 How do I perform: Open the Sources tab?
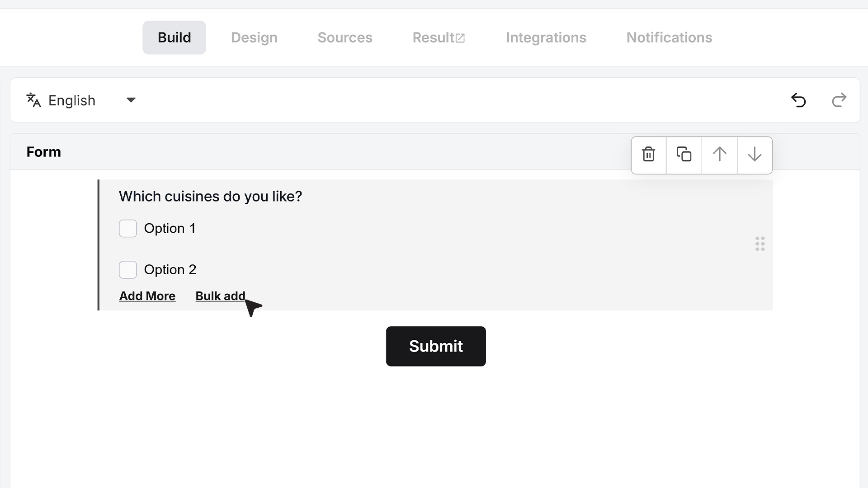[x=345, y=38]
